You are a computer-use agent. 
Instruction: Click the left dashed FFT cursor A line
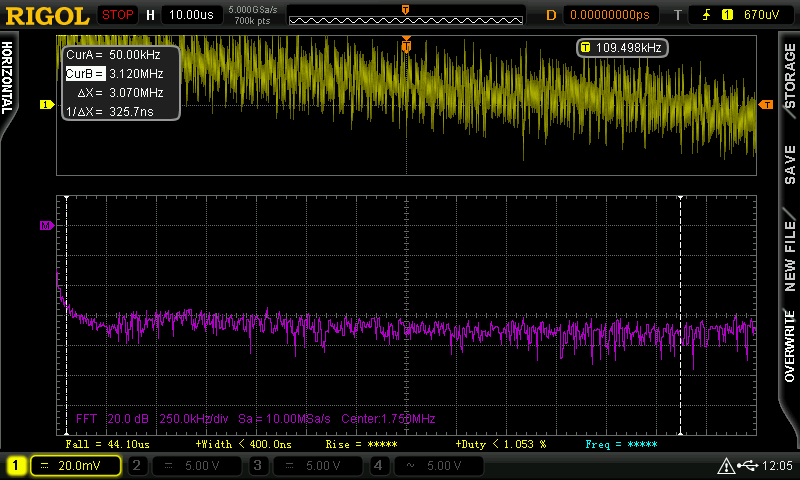pos(66,315)
